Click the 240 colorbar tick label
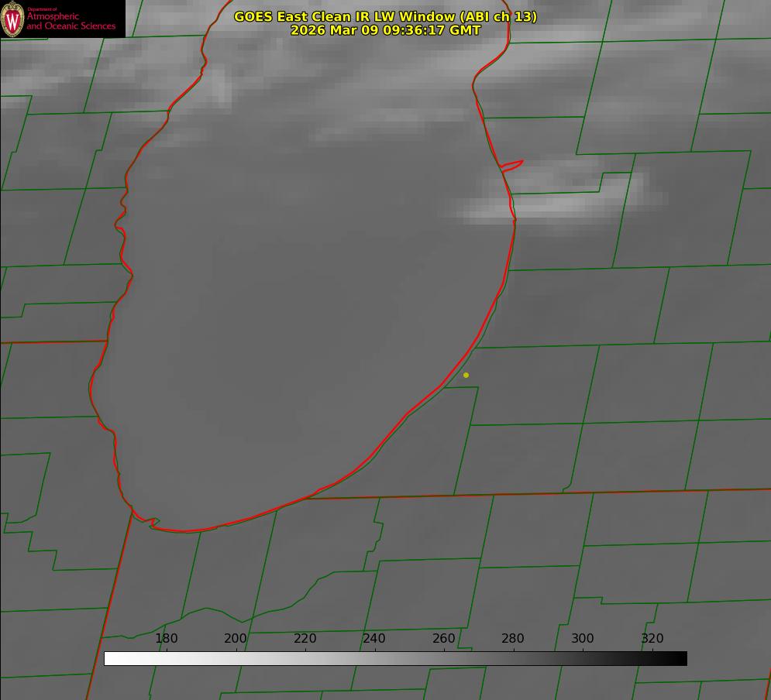This screenshot has width=771, height=700. tap(374, 639)
